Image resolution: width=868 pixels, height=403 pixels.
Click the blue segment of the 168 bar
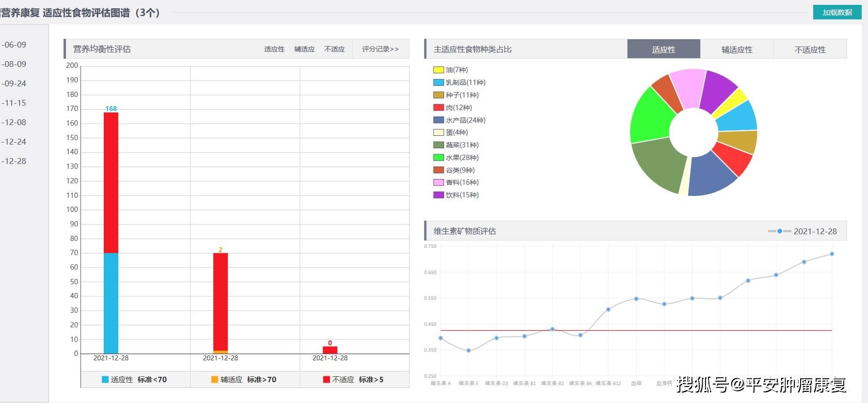coord(111,303)
